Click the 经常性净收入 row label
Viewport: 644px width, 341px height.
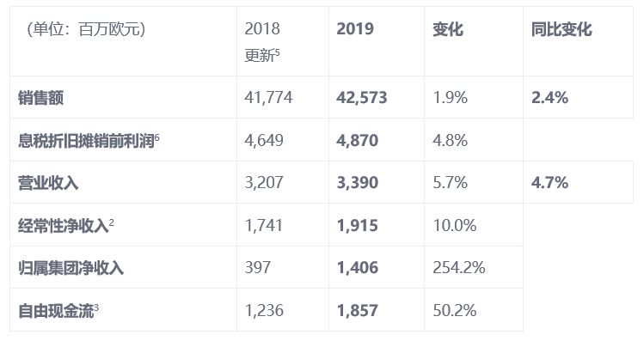click(65, 225)
